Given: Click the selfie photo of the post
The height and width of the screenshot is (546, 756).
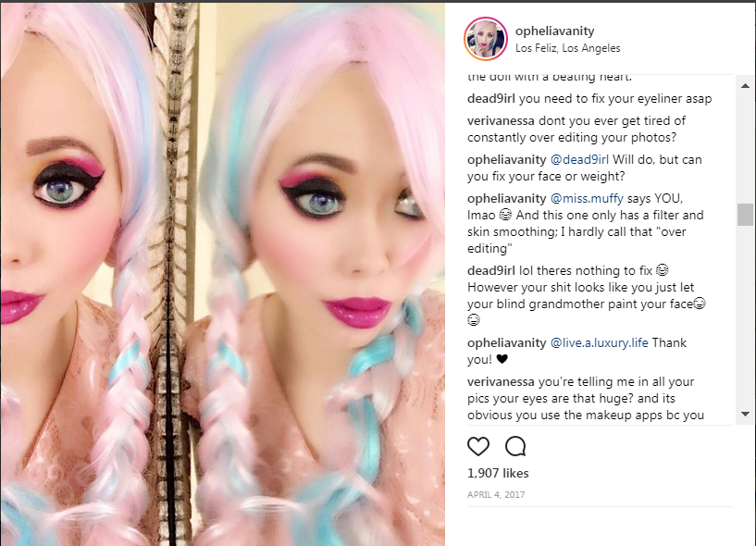Looking at the screenshot, I should coord(222,274).
